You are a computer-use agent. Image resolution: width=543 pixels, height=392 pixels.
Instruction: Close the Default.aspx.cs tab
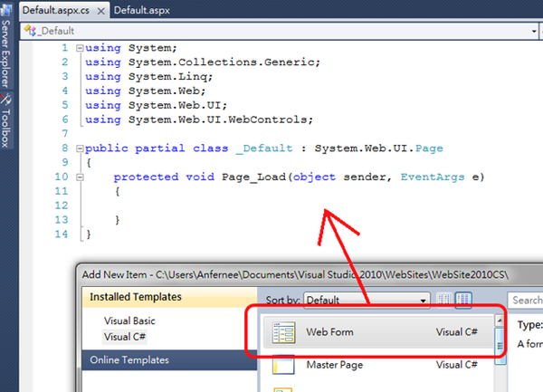coord(100,12)
